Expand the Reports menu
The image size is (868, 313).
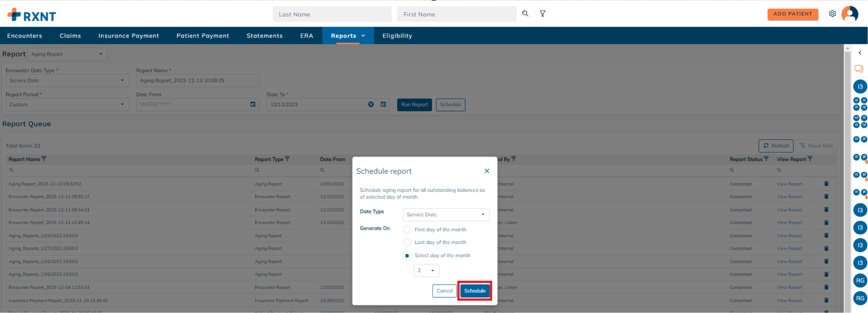pyautogui.click(x=348, y=36)
